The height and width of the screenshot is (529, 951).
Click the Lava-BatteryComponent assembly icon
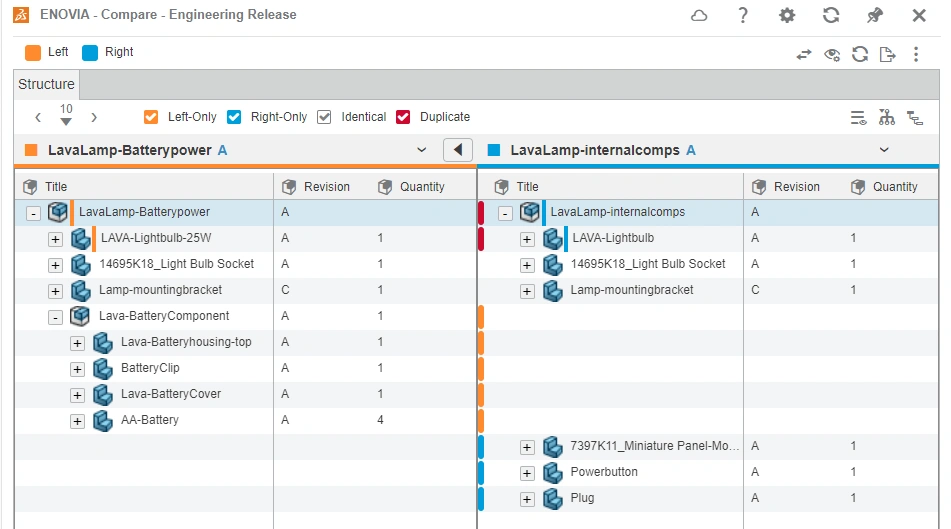click(x=79, y=316)
